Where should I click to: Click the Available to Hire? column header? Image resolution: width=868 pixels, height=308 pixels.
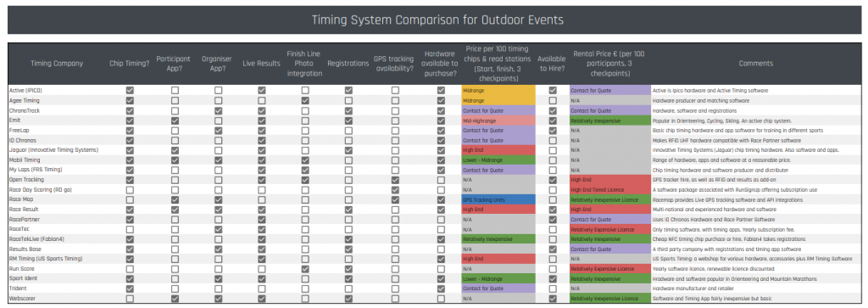tap(552, 63)
